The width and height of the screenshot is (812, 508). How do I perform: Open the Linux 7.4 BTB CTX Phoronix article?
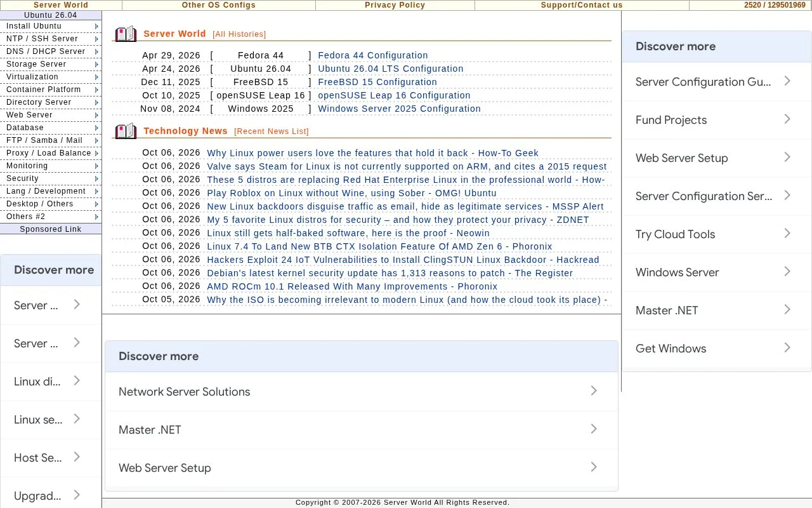tap(380, 246)
